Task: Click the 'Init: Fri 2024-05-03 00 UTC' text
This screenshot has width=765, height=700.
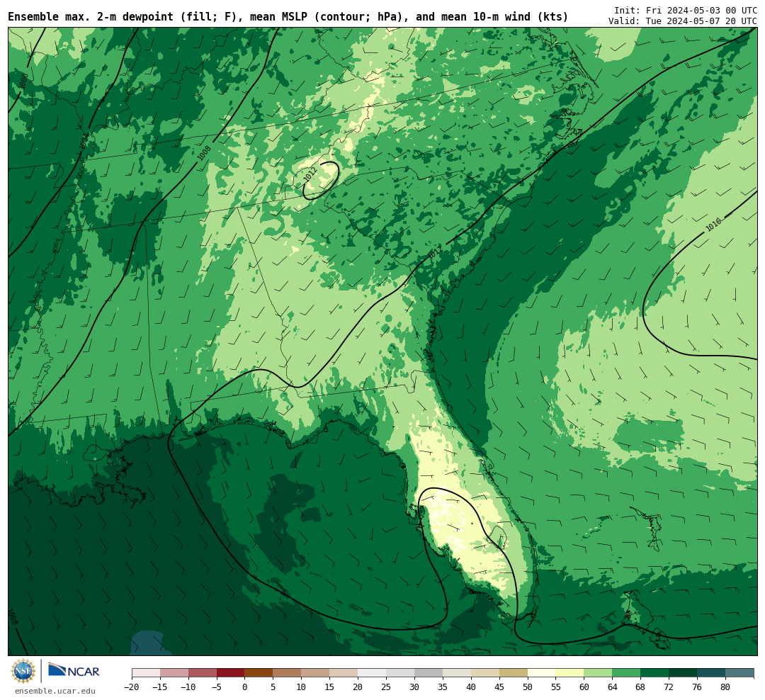Action: 686,10
